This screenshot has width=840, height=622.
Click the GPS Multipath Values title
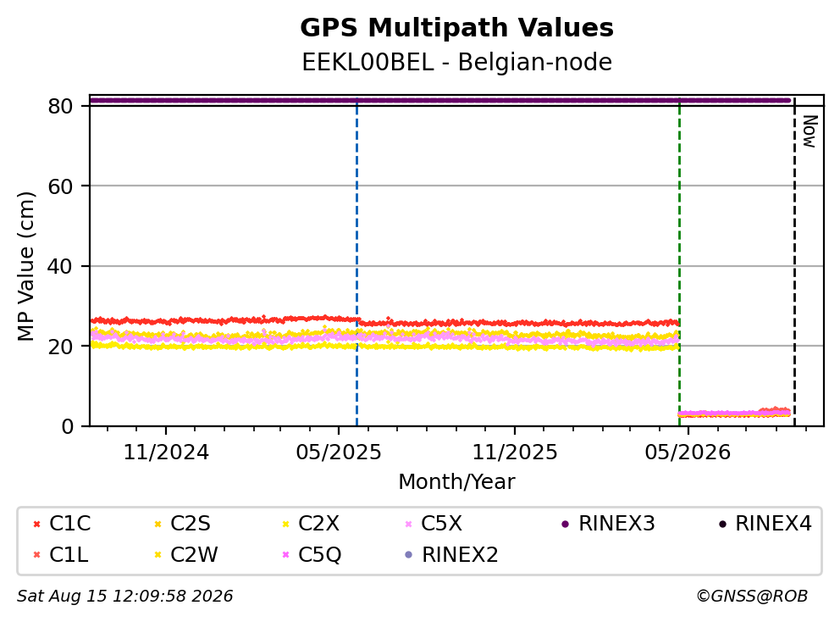(x=456, y=28)
